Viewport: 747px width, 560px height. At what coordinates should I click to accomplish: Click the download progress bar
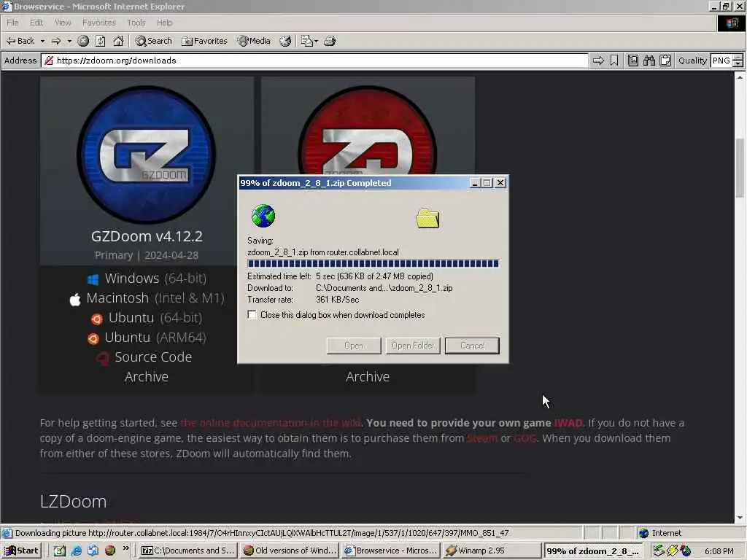click(x=373, y=264)
